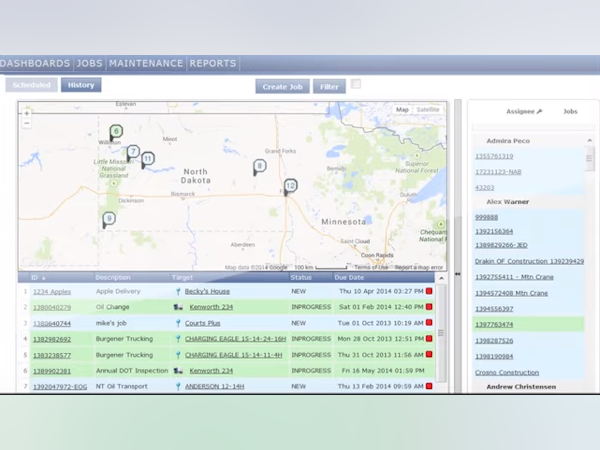
Task: Click job table vertical scrollbar thumb
Action: pos(441,333)
